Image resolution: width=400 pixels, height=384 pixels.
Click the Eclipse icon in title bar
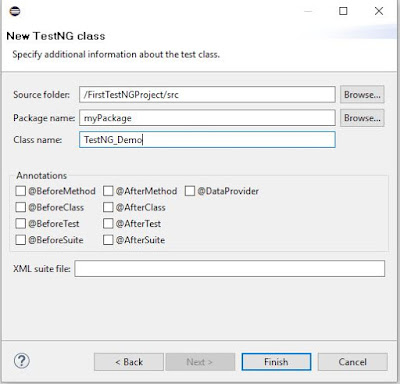15,11
